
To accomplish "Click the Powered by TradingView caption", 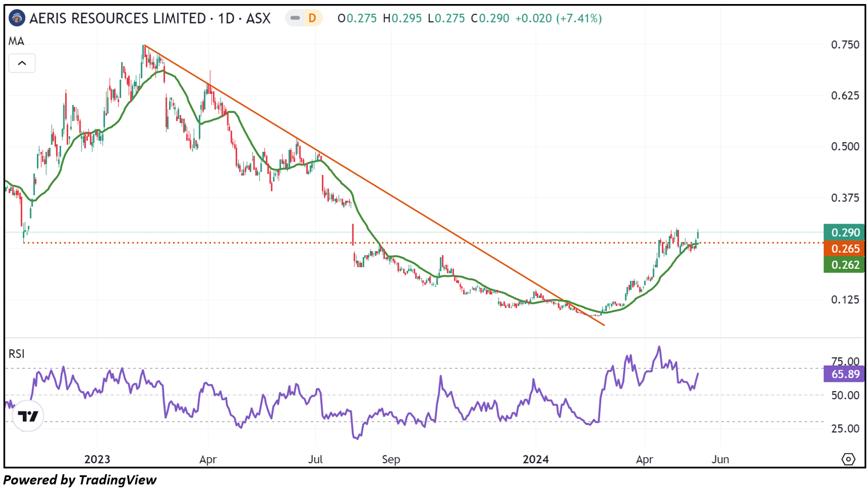I will 80,480.
